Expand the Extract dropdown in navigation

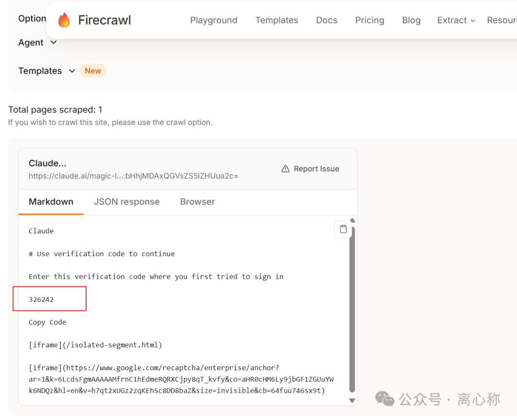coord(456,20)
